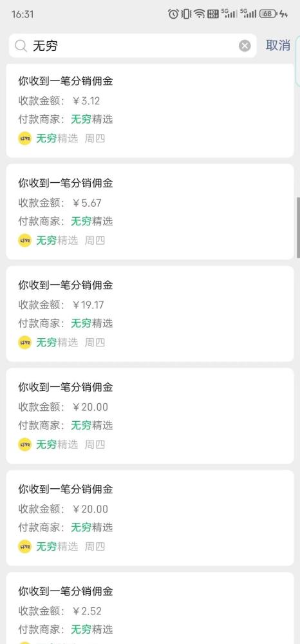Click the scrollbar thumb on right edge
Screen dimensions: 300x644
tap(298, 227)
